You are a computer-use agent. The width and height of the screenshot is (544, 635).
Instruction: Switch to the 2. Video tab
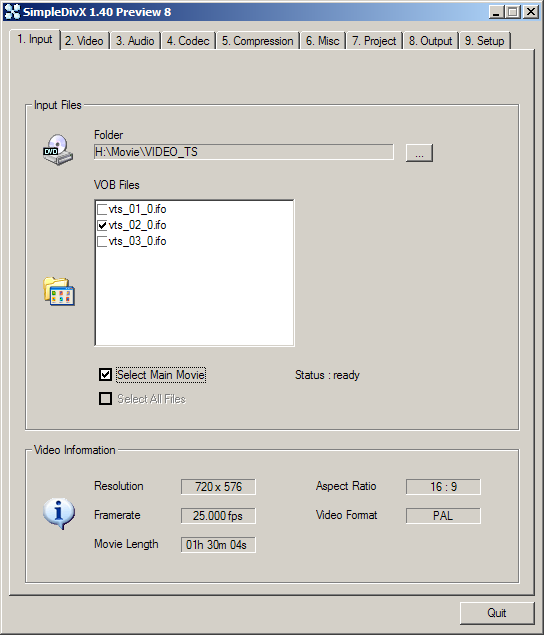click(84, 41)
